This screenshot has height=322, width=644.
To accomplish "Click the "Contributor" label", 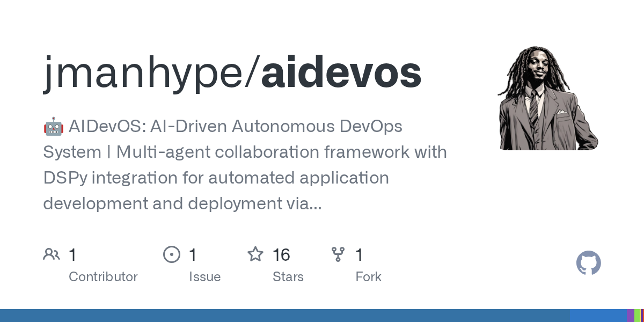I will click(103, 277).
